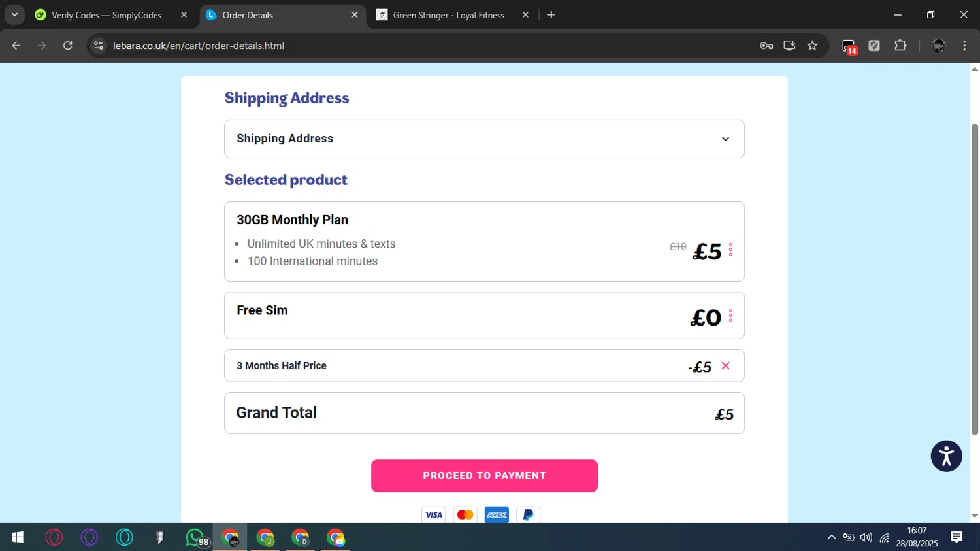Open options menu for 30GB Monthly Plan
Screen dimensions: 980x551
[730, 250]
